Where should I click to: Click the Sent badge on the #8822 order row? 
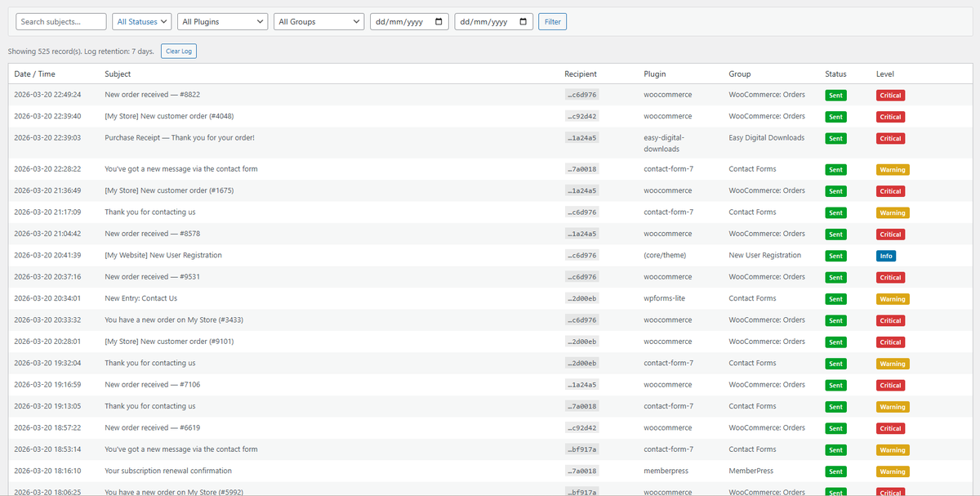[x=835, y=95]
